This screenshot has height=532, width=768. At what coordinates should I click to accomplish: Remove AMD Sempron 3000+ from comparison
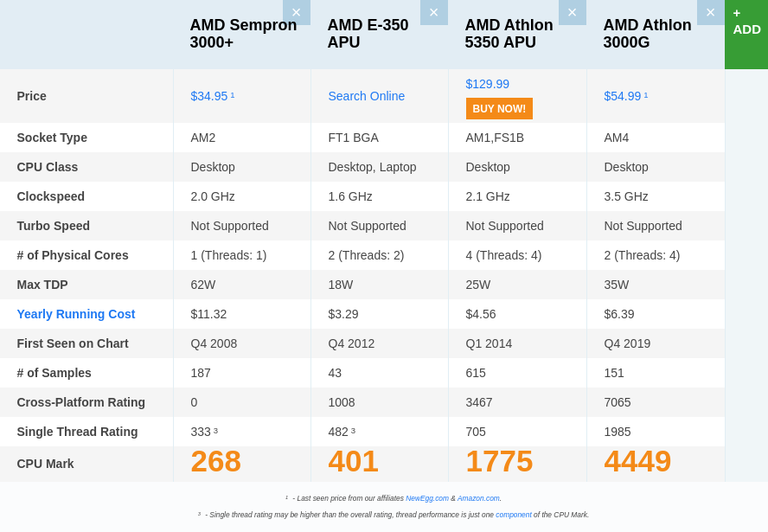pyautogui.click(x=297, y=12)
